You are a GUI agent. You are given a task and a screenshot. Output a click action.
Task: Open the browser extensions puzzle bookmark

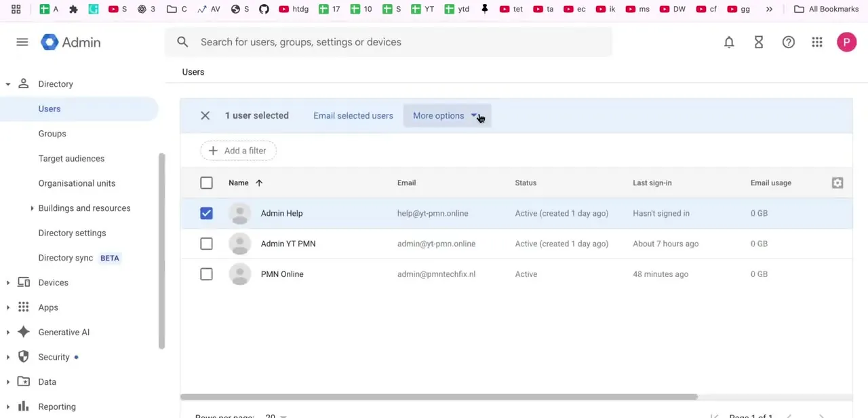click(x=73, y=9)
